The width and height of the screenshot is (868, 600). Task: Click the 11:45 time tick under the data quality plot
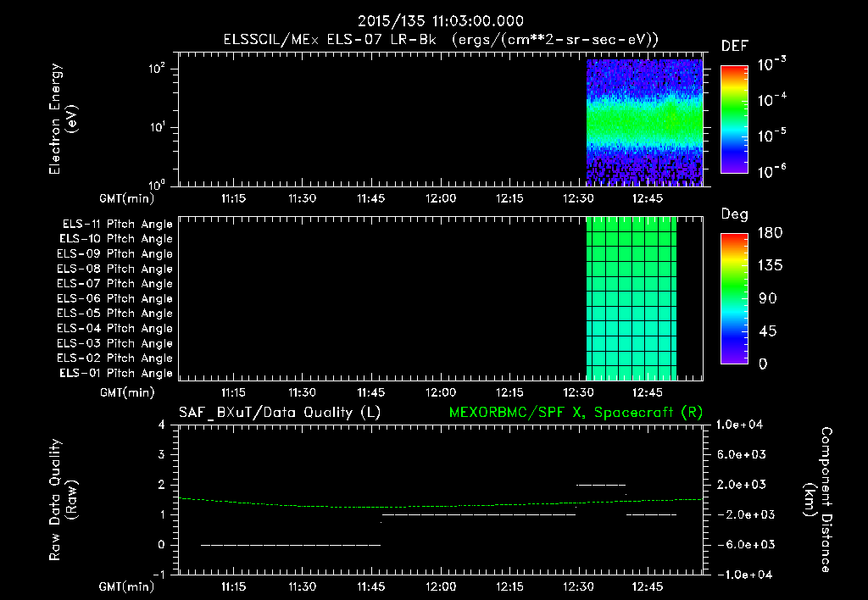pyautogui.click(x=371, y=586)
